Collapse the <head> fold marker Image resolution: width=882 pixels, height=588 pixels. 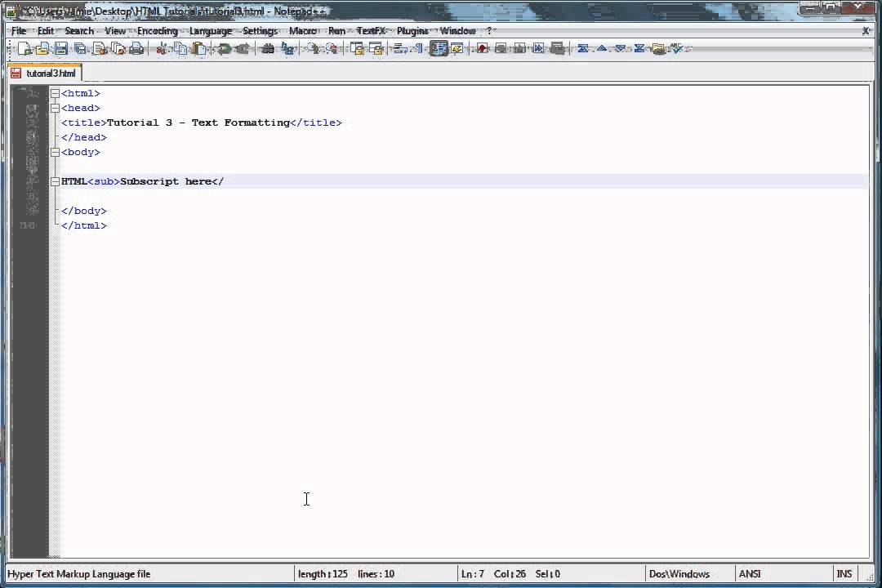tap(56, 108)
